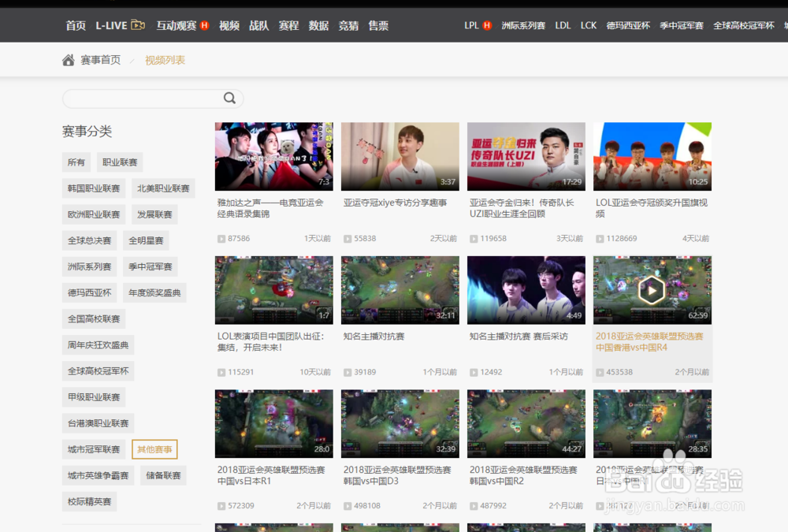Filter by 韩国职业联赛 category

94,188
